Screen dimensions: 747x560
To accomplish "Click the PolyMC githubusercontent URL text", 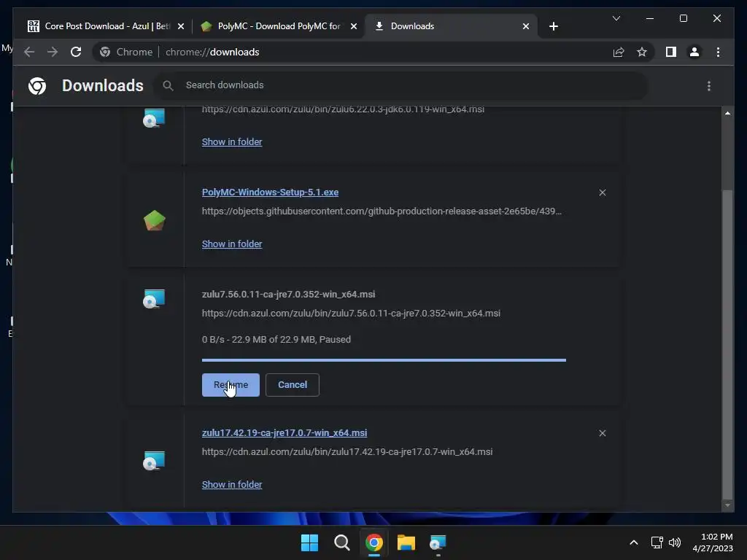I will 382,211.
